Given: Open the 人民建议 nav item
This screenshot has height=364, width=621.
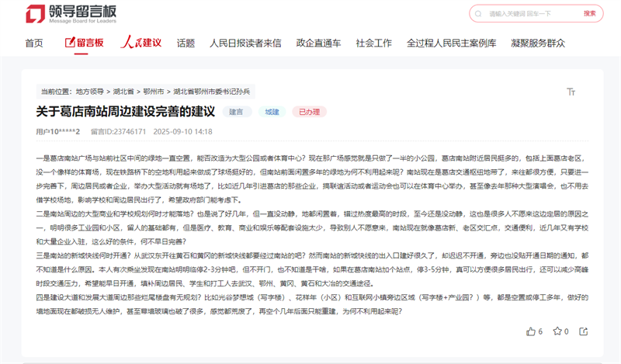Looking at the screenshot, I should click(141, 43).
